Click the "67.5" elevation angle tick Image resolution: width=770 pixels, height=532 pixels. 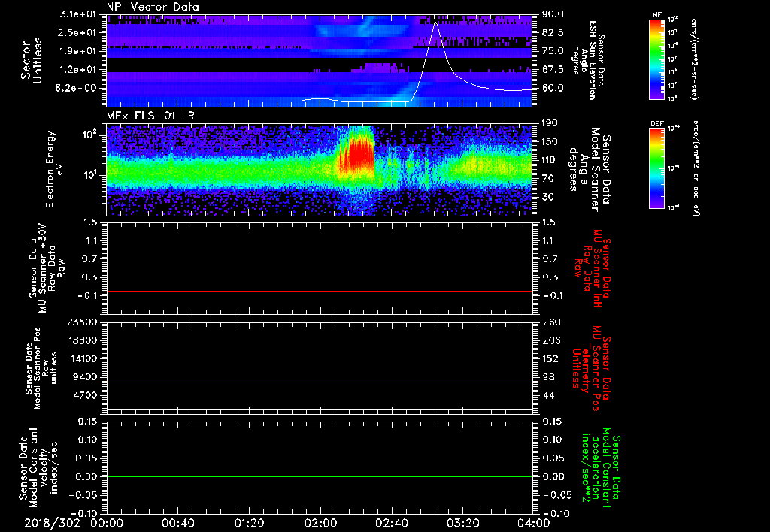(553, 70)
